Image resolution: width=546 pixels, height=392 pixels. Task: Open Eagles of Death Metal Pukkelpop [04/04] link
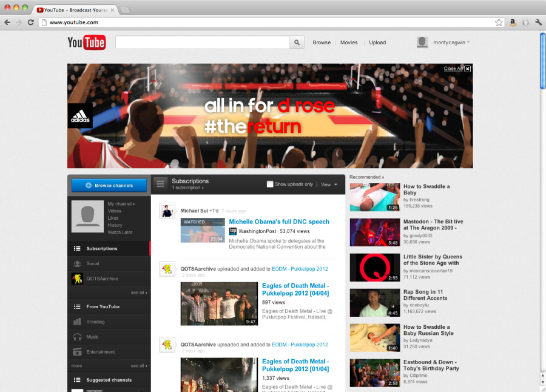[295, 289]
